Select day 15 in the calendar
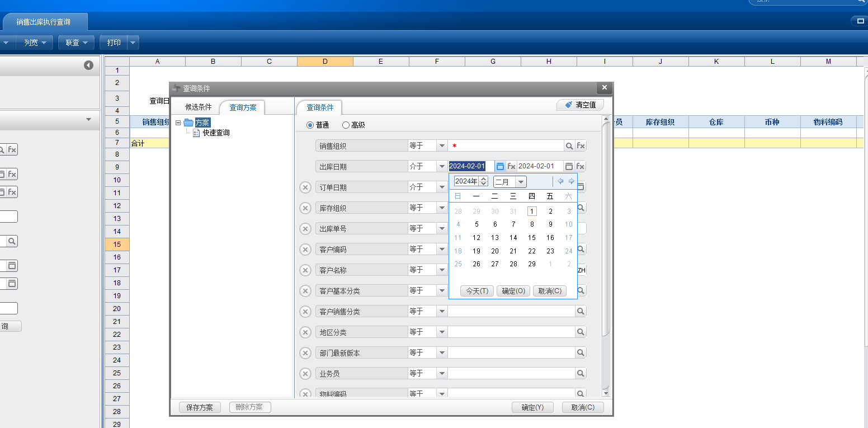This screenshot has height=428, width=868. (532, 238)
